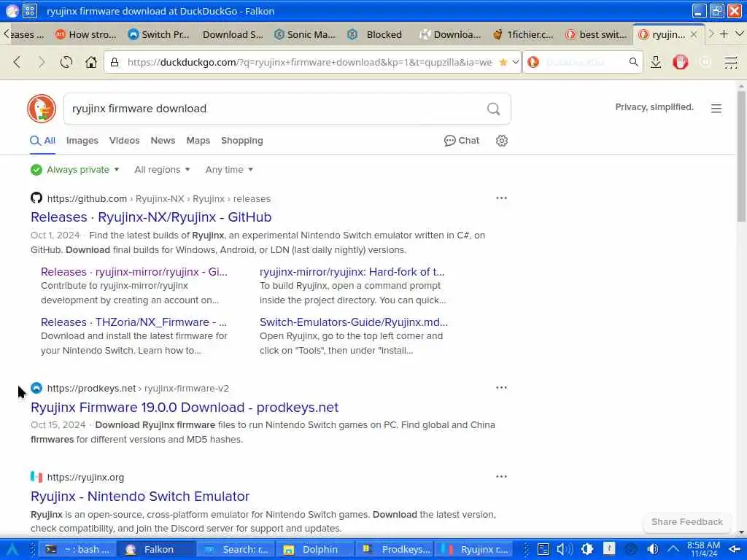Open Falkon main menu hamburger
The image size is (747, 560).
[730, 62]
